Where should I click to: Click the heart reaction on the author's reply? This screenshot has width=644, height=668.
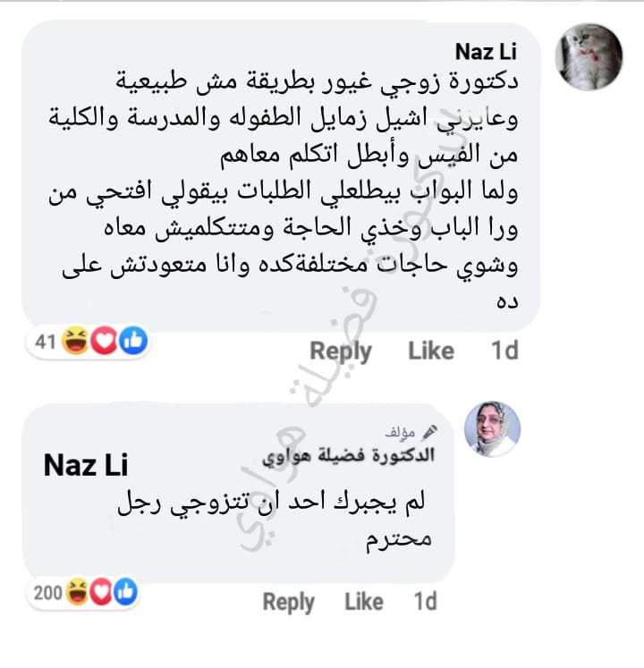point(102,592)
